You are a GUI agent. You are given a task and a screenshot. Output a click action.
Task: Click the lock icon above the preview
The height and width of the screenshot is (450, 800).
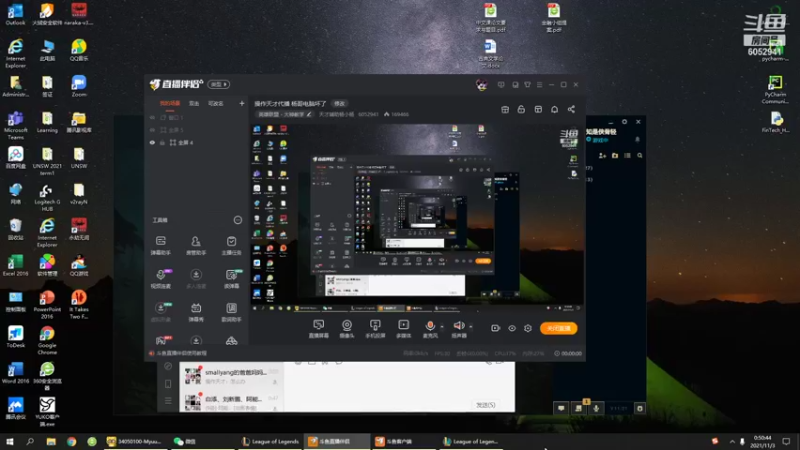[521, 109]
